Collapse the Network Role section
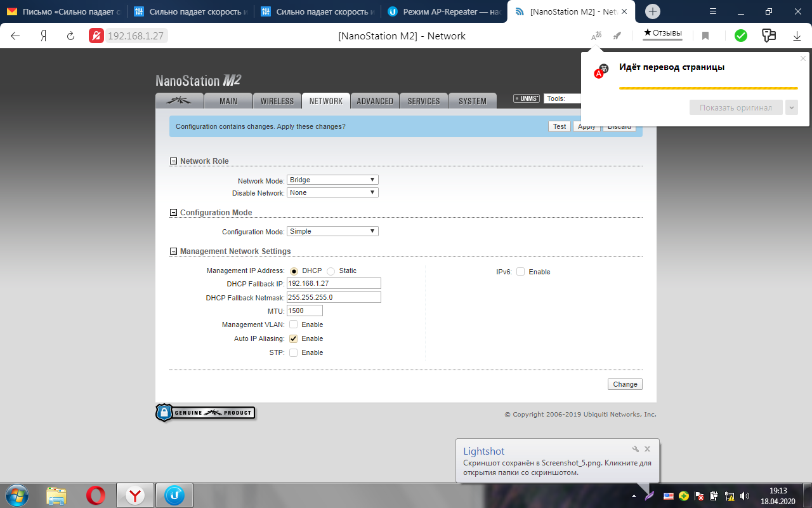812x508 pixels. [x=173, y=161]
